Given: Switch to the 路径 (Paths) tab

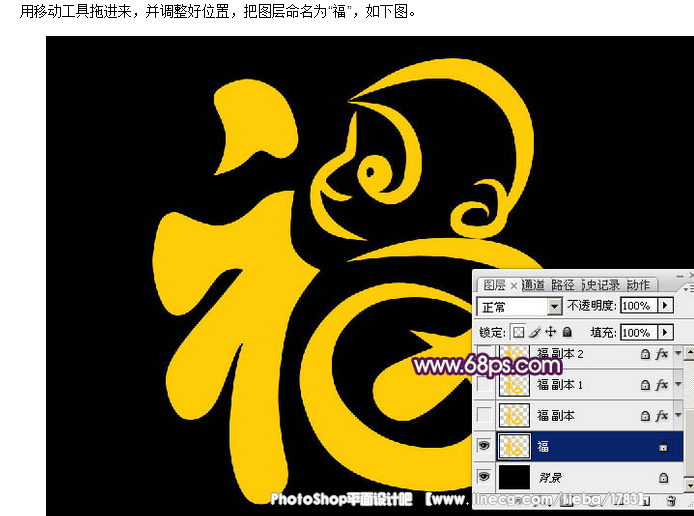Looking at the screenshot, I should point(563,285).
